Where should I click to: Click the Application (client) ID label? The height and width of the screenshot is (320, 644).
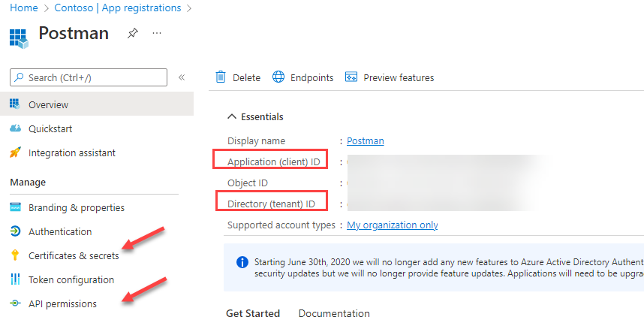[273, 162]
